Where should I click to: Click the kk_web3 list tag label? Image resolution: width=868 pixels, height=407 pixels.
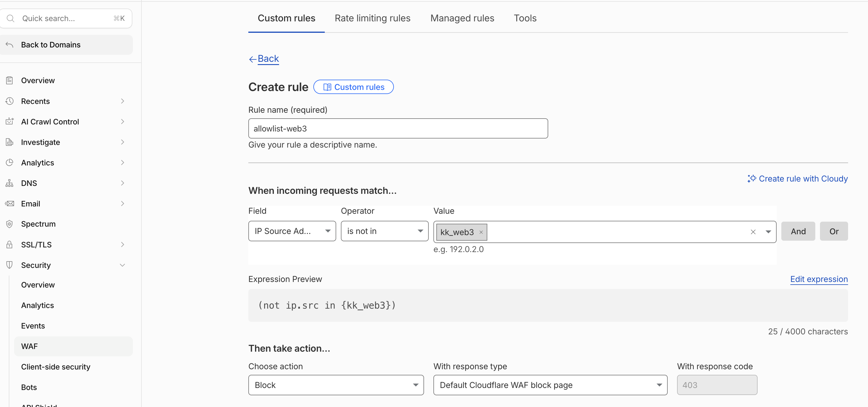pos(457,232)
